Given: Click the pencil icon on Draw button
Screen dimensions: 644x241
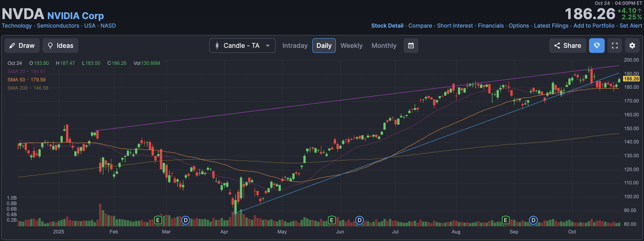Looking at the screenshot, I should tap(12, 46).
